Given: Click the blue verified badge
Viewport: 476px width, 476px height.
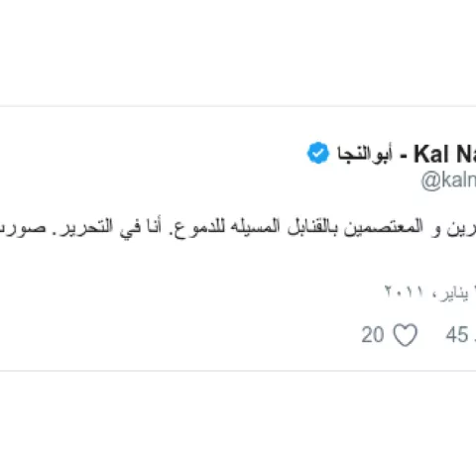Looking at the screenshot, I should click(318, 153).
